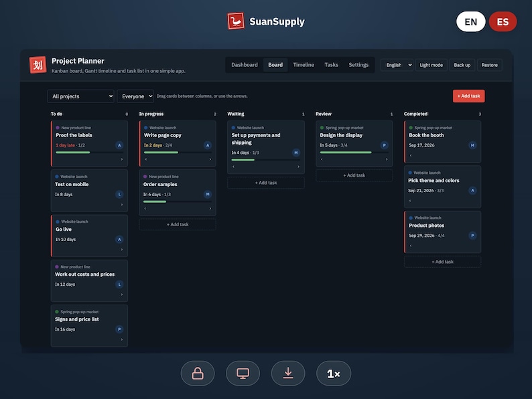Viewport: 532px width, 399px height.
Task: Click avatar P on Product photos card
Action: 472,235
